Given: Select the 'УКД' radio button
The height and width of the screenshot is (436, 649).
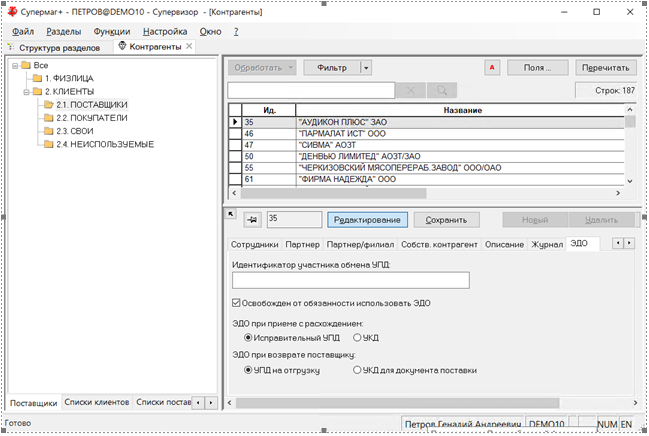Looking at the screenshot, I should point(358,337).
